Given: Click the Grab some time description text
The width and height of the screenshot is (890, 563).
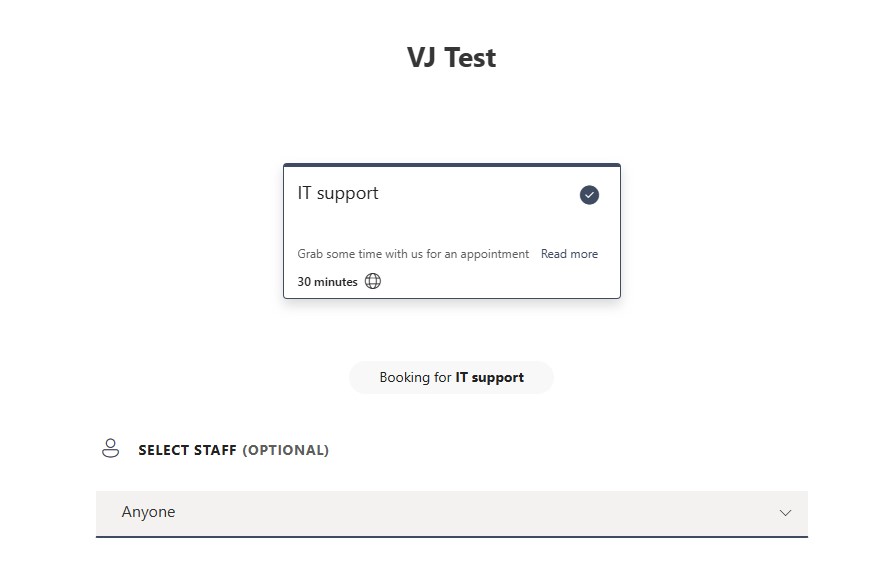Looking at the screenshot, I should click(x=413, y=254).
